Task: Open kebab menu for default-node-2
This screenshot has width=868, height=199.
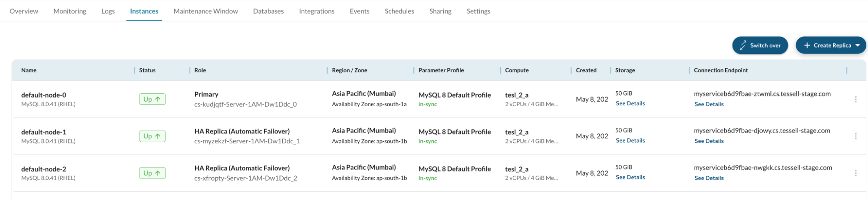Action: [x=855, y=173]
